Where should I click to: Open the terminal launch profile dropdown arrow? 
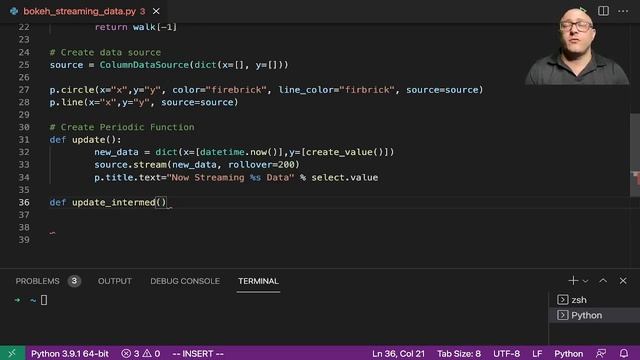[x=585, y=281]
